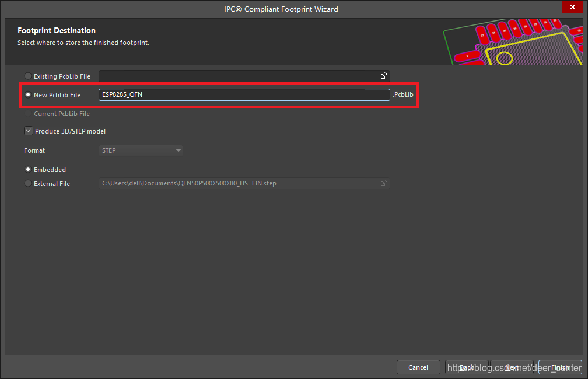Toggle the Produce 3D/STEP model checkbox
588x379 pixels.
tap(28, 131)
